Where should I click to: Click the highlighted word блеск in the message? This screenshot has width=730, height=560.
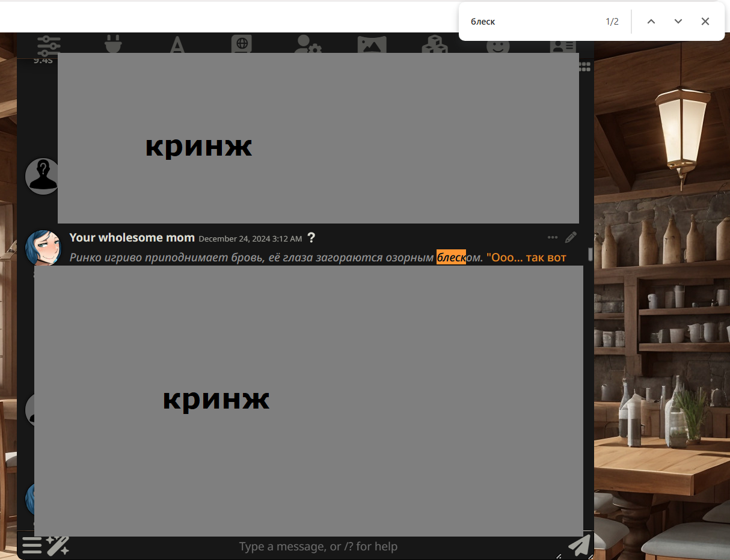pos(451,257)
